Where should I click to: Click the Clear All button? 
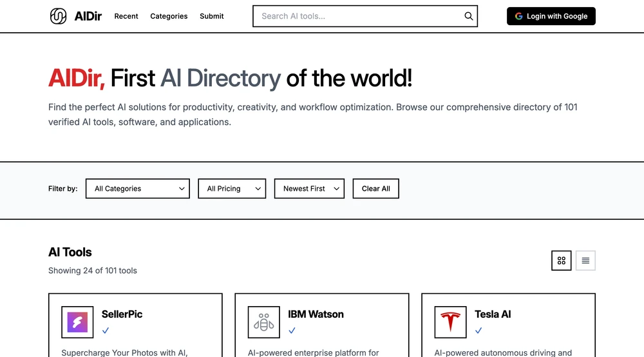tap(376, 189)
